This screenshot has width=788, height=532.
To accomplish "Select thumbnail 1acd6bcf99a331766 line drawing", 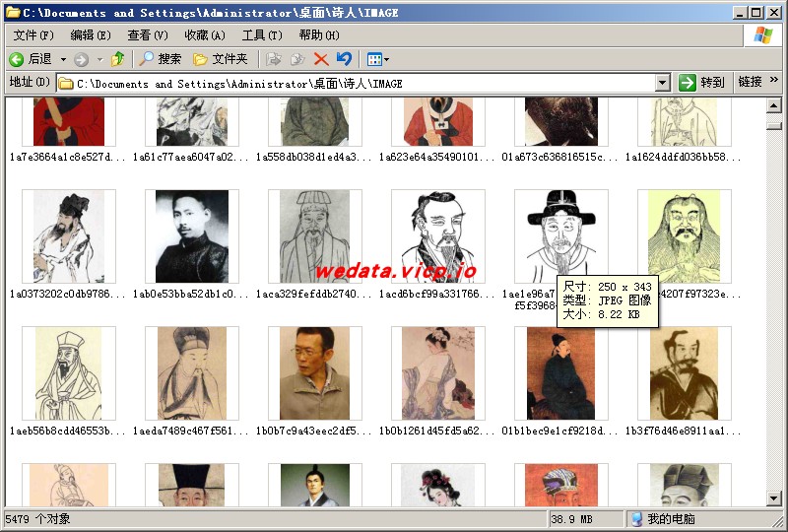I will tap(438, 236).
